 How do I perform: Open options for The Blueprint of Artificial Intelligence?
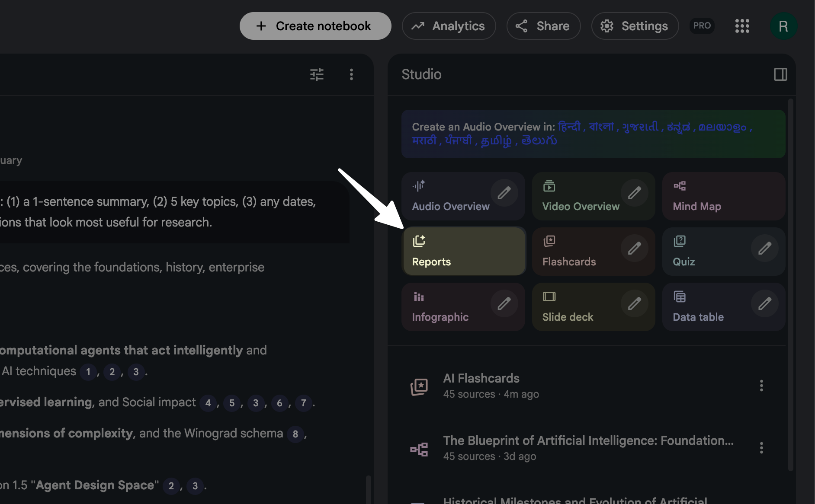coord(761,448)
